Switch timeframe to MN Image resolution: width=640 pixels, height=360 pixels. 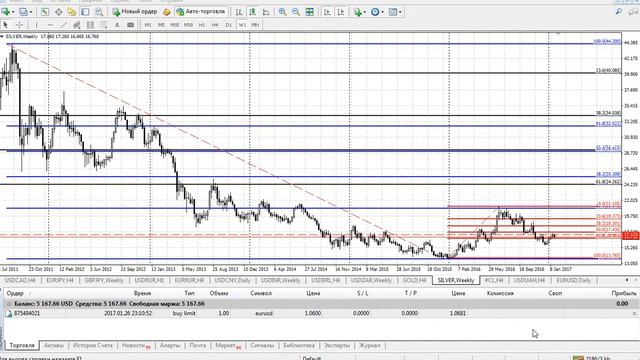(255, 25)
